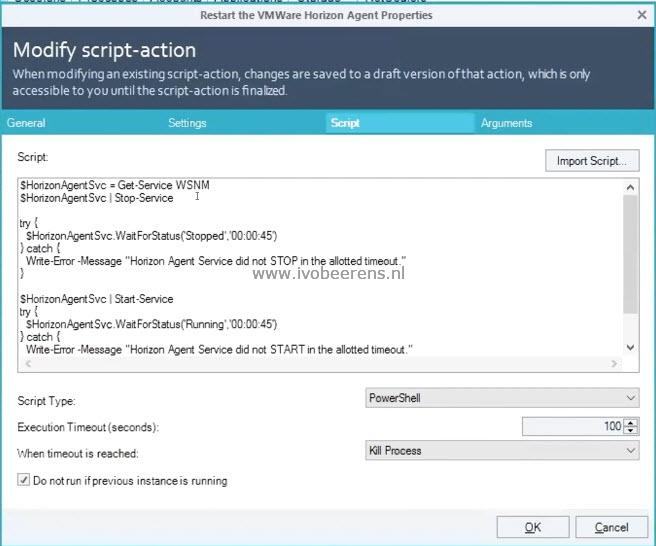Viewport: 656px width, 546px height.
Task: Click the script vertical scrollbar down arrow
Action: 630,348
